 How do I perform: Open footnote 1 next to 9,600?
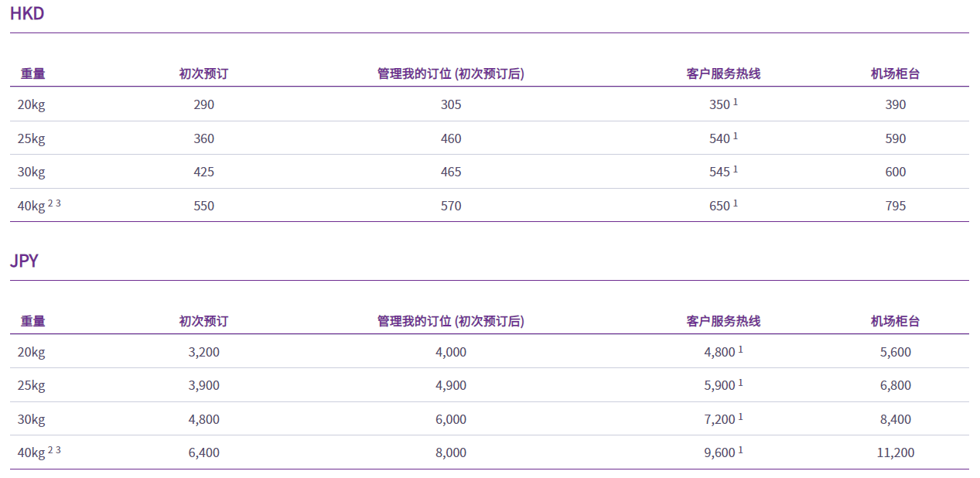(x=740, y=449)
